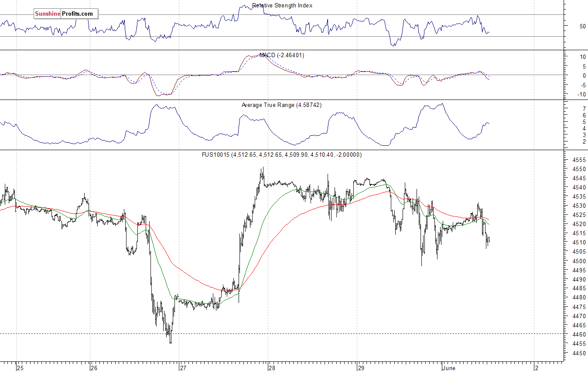The image size is (588, 371).
Task: Click the ATR 7 axis label
Action: [x=584, y=108]
